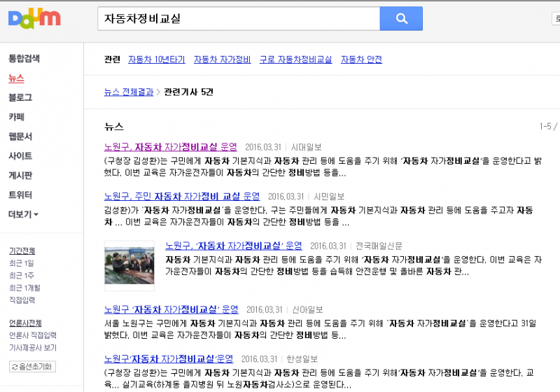This screenshot has width=560, height=392.
Task: Filter by 최근 1주 period
Action: point(20,275)
